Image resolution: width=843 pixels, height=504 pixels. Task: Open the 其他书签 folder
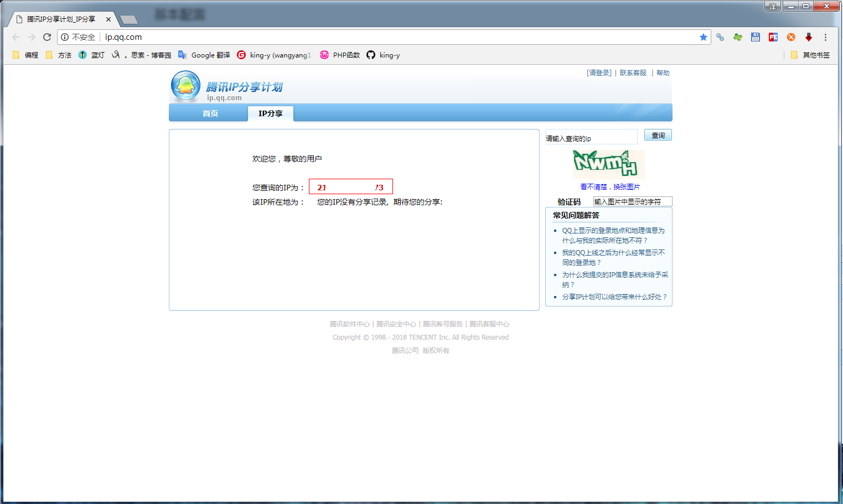(810, 55)
